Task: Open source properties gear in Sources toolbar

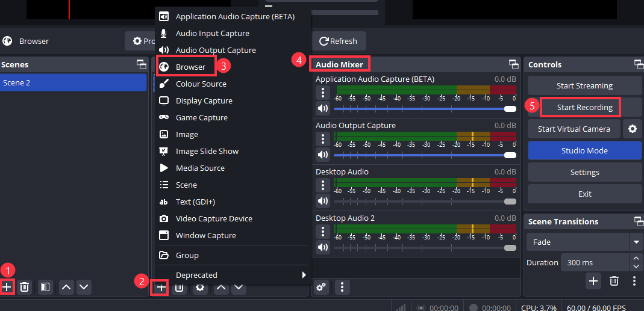Action: pos(200,288)
